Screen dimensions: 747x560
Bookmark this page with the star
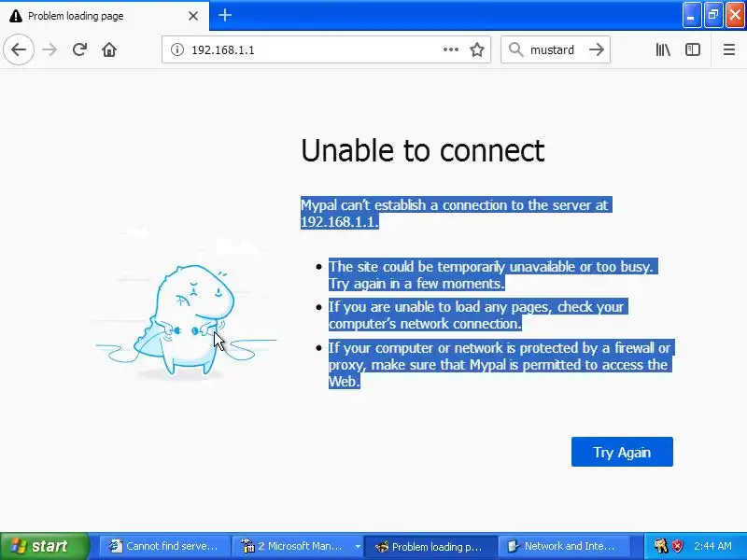[477, 49]
